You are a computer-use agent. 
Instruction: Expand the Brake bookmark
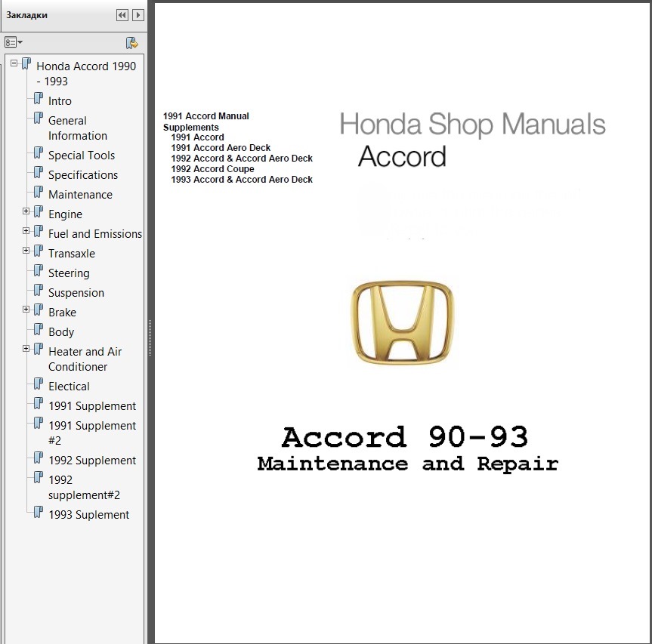(x=26, y=309)
